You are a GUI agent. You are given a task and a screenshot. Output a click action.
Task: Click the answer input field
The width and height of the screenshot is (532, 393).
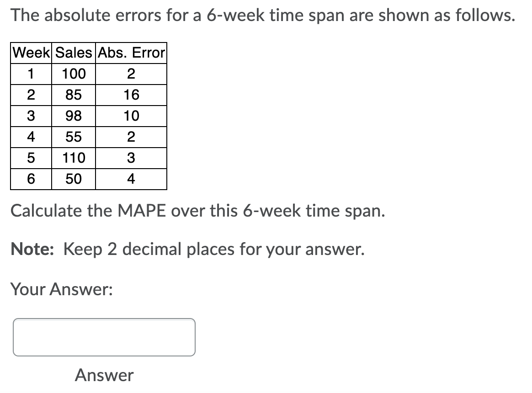tap(104, 337)
